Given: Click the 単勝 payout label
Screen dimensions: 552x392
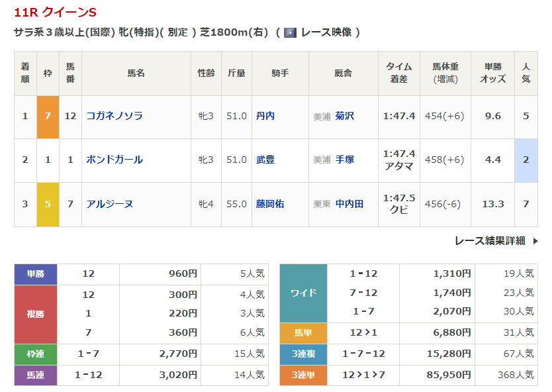Looking at the screenshot, I should [x=36, y=273].
